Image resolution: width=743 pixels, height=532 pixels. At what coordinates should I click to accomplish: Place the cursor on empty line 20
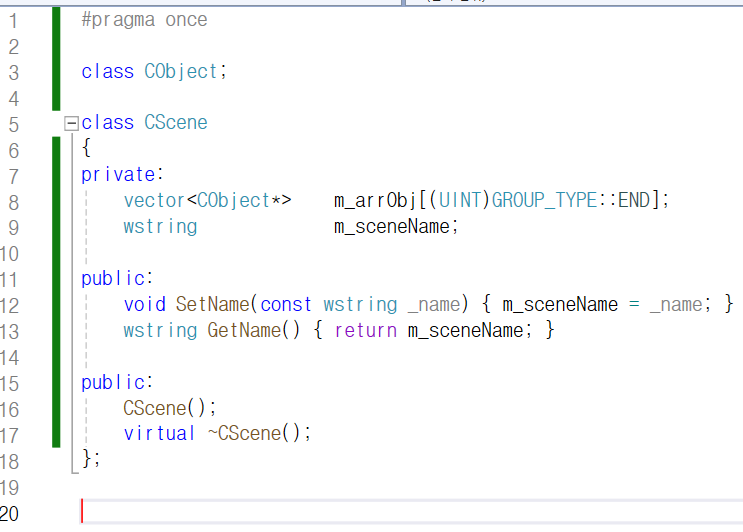coord(411,512)
